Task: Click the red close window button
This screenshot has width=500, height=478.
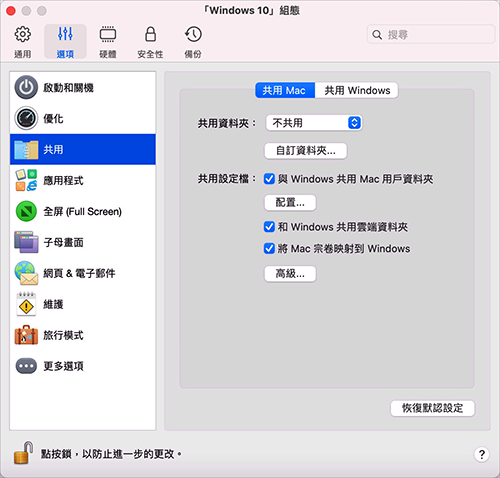Action: tap(11, 11)
